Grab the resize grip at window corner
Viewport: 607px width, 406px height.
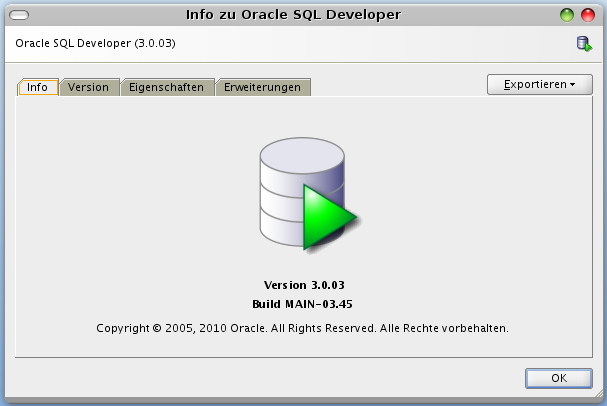(x=599, y=393)
